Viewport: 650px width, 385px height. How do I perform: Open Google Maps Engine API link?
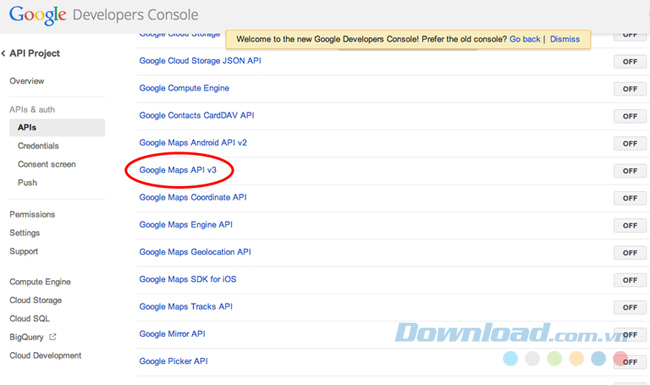tap(186, 225)
